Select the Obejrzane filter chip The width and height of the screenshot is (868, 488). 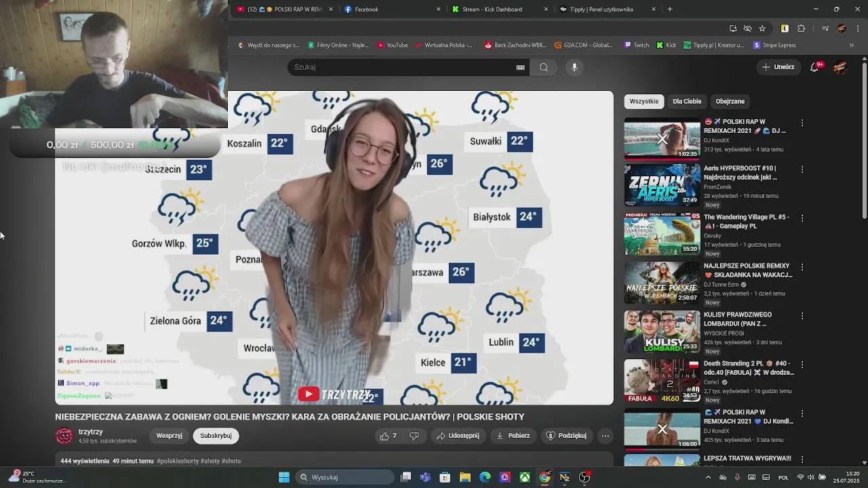[x=730, y=101]
